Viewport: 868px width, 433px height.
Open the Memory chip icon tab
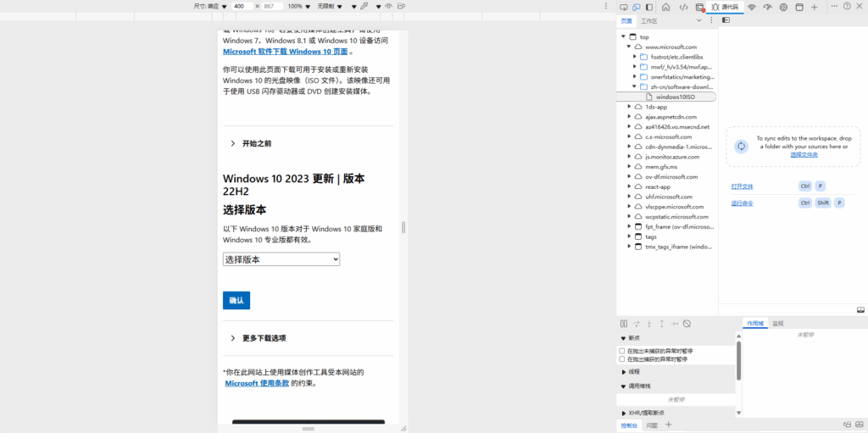tap(783, 7)
